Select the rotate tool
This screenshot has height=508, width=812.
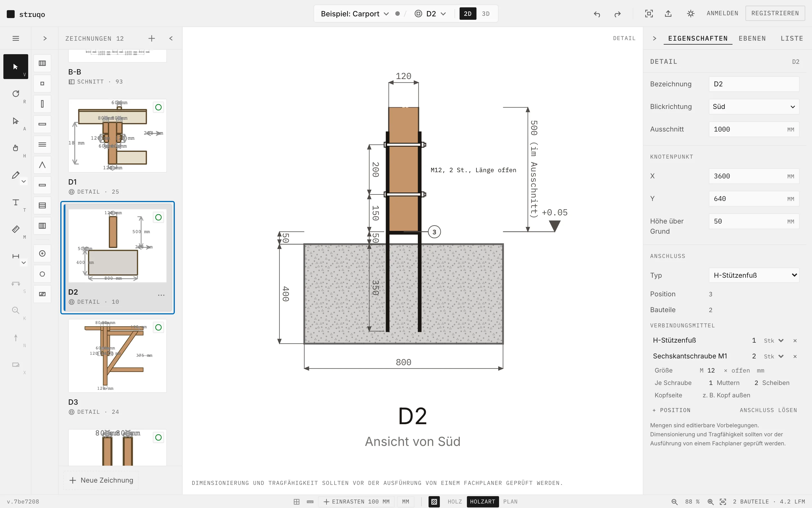click(x=16, y=94)
